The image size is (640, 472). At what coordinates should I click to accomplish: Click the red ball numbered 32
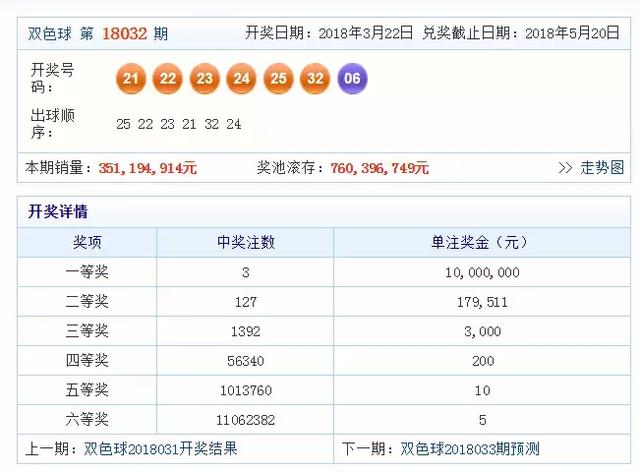pos(315,78)
